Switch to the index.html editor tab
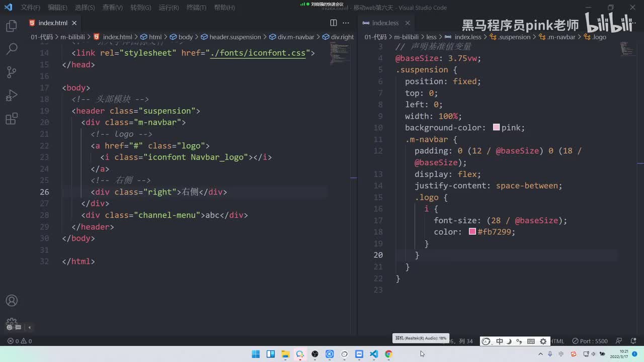644x362 pixels. pyautogui.click(x=53, y=23)
